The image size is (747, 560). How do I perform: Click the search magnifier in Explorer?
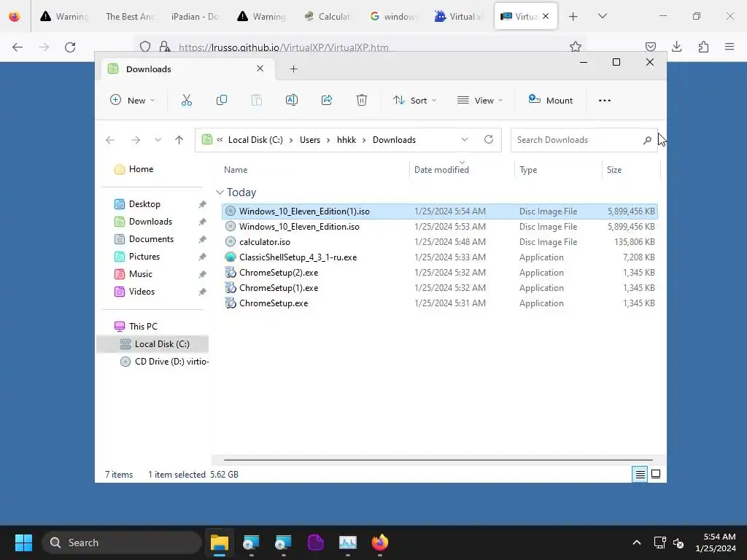(647, 140)
